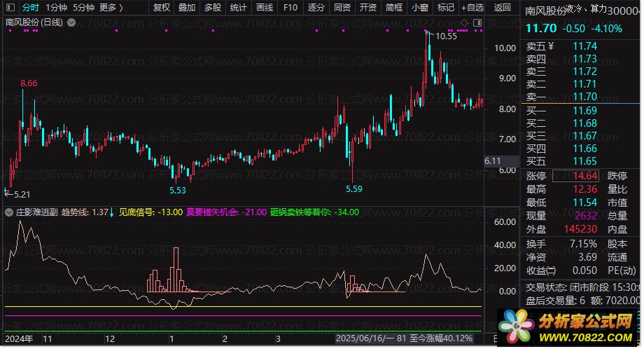Click the 最高 value 12.36
The image size is (644, 349).
pyautogui.click(x=585, y=189)
